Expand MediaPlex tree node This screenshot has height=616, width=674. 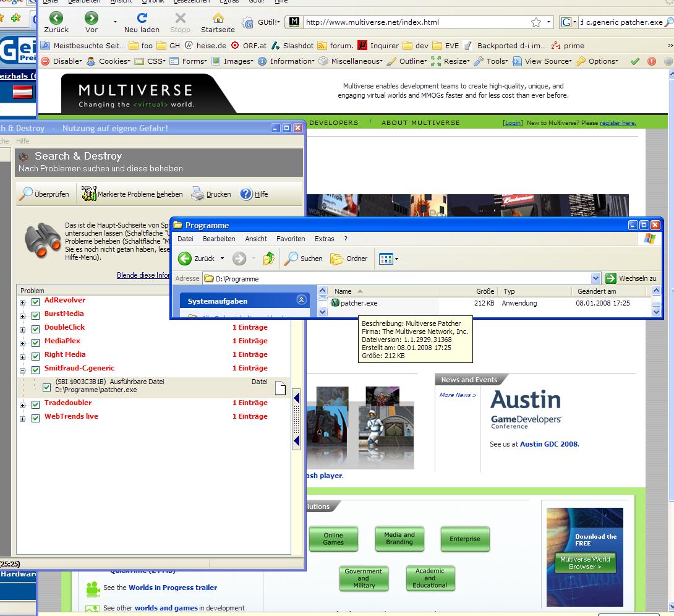[22, 343]
